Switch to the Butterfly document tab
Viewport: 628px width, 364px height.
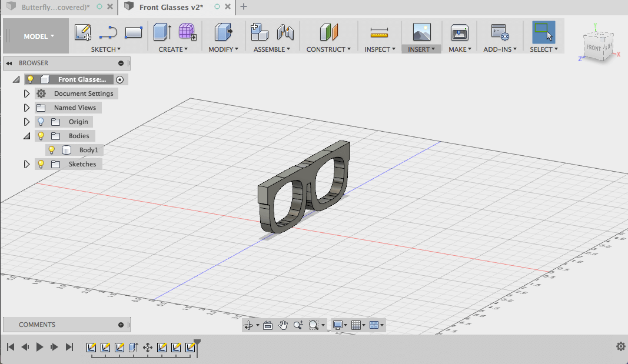pos(55,7)
